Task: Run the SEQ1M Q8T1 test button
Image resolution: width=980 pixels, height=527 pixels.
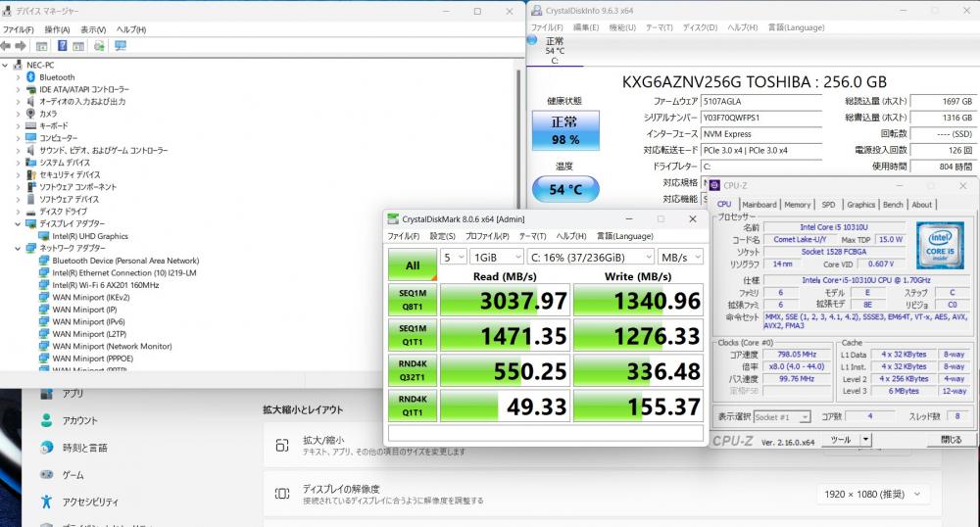Action: point(413,300)
